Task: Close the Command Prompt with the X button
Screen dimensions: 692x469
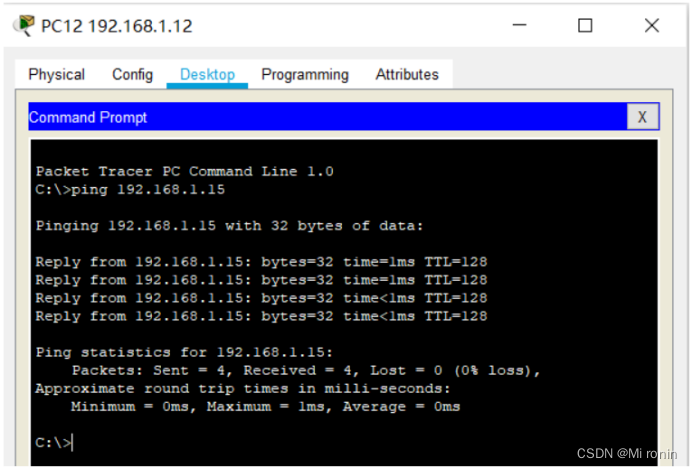Action: [643, 117]
